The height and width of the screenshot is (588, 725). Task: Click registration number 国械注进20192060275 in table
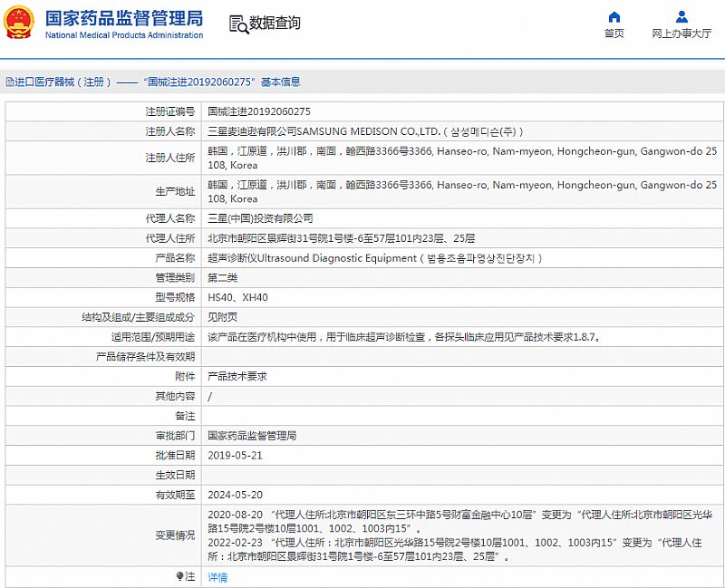(259, 111)
